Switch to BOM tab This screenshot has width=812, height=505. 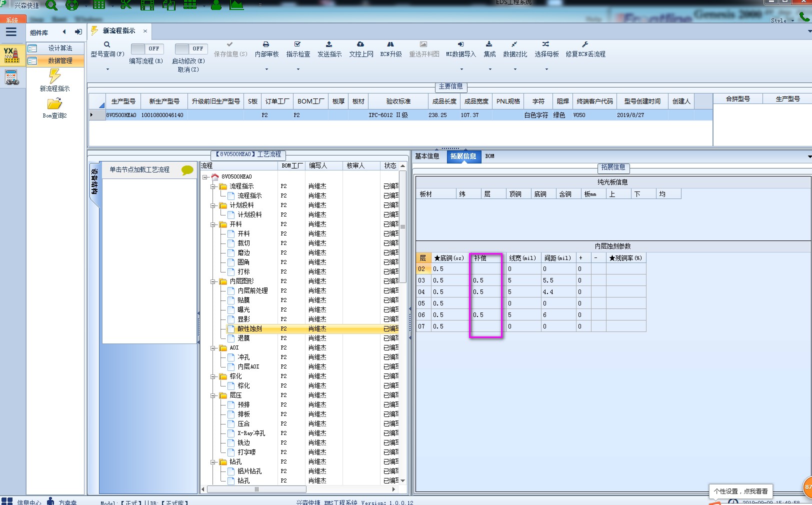489,156
